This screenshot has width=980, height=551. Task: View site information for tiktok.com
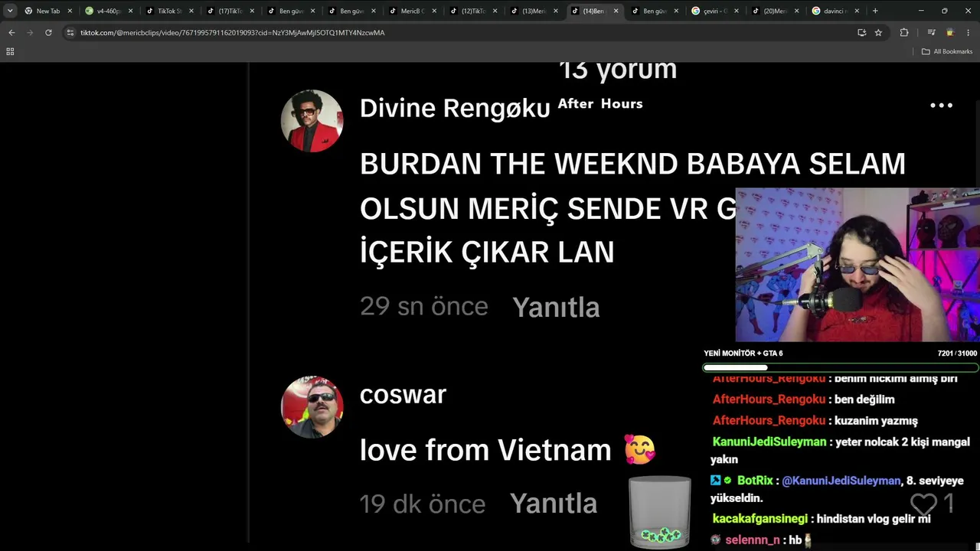(70, 33)
